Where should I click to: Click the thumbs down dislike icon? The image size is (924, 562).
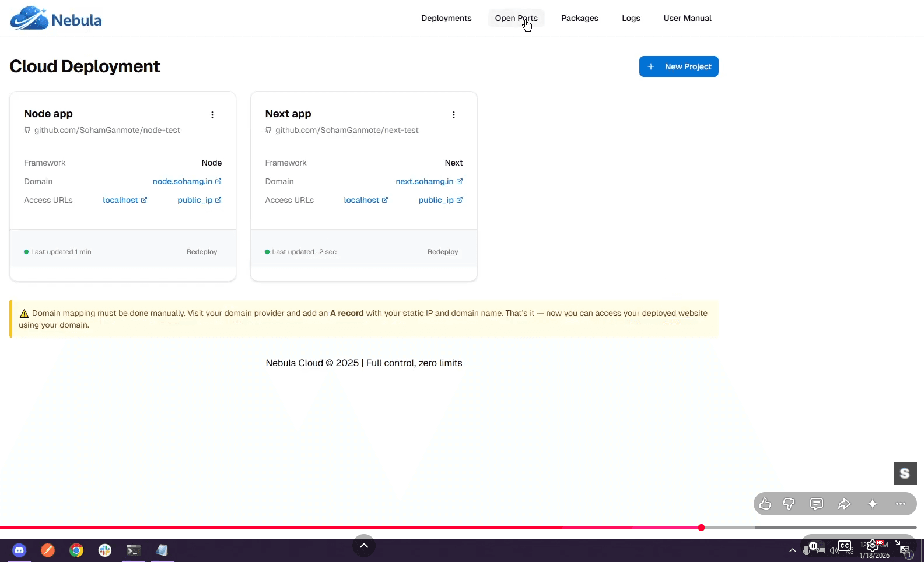click(x=789, y=504)
